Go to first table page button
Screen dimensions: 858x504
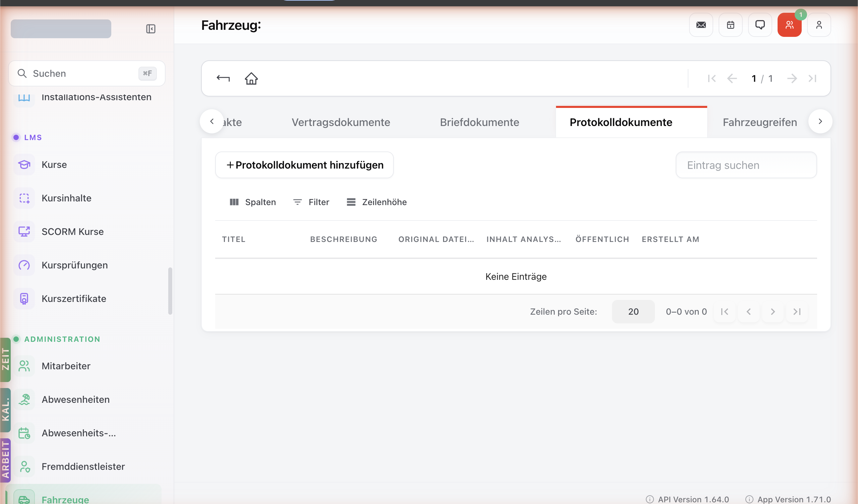tap(725, 312)
